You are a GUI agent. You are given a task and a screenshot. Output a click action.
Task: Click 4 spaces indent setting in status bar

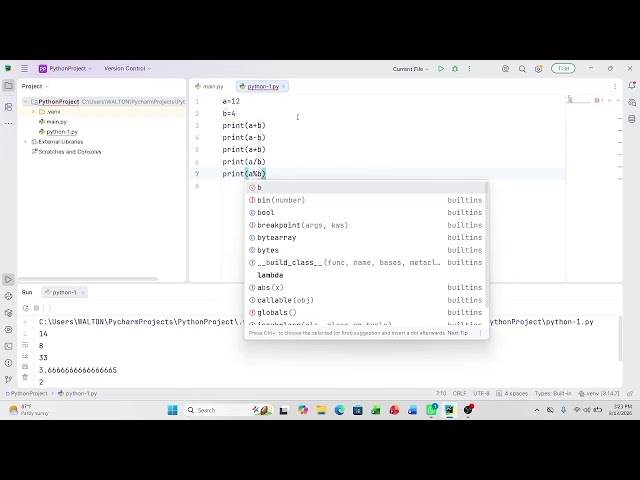point(512,393)
